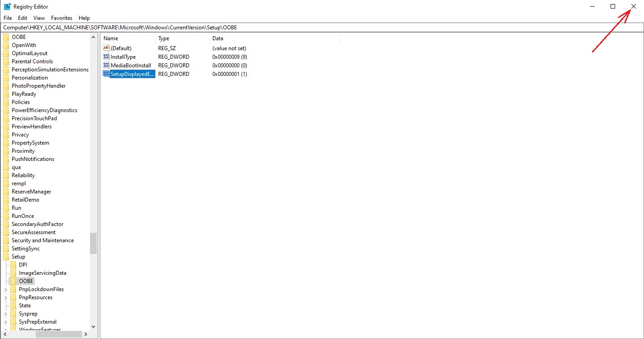Select the qua key
This screenshot has width=644, height=339.
16,167
